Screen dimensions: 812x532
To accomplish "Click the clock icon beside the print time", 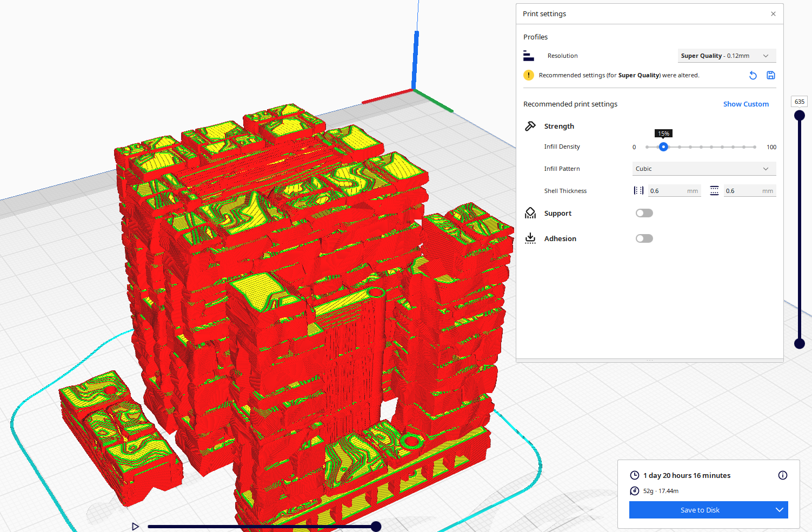I will coord(634,475).
